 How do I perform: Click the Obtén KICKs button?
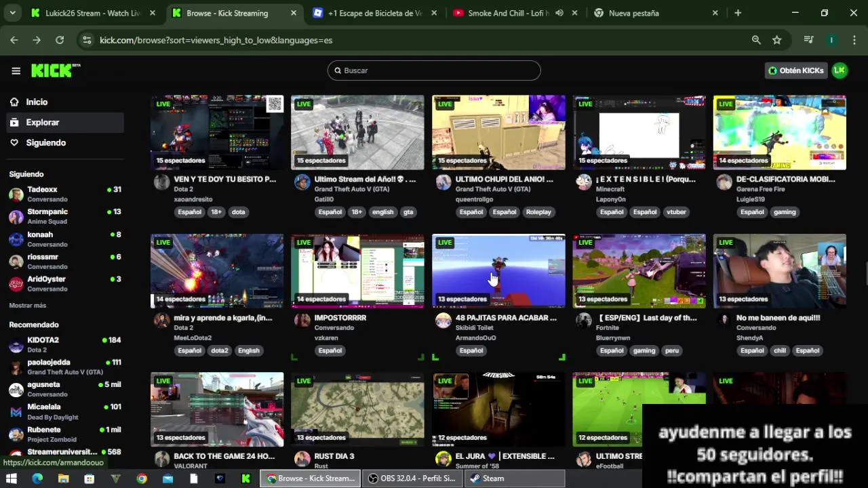(796, 70)
